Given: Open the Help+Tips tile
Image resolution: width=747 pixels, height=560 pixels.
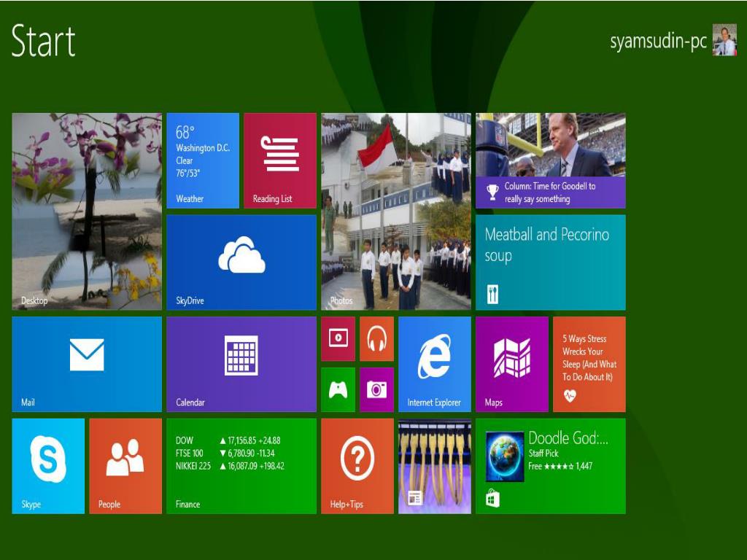Looking at the screenshot, I should point(357,466).
